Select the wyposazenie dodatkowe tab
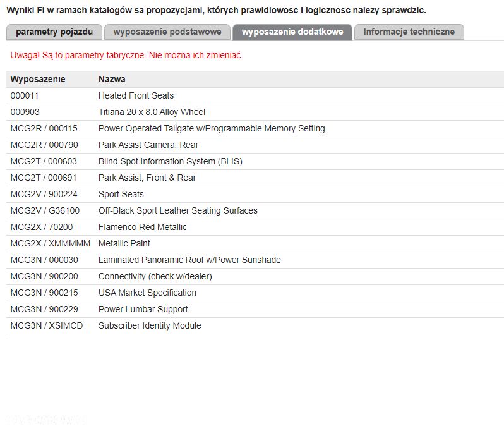This screenshot has width=504, height=431. [292, 32]
